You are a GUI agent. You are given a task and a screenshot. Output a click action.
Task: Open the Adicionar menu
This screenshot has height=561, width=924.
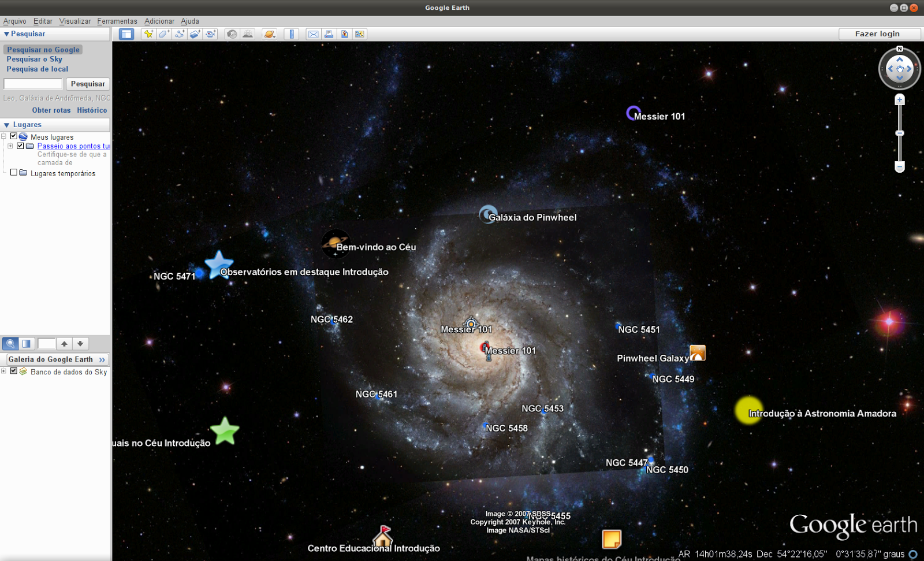(x=159, y=21)
